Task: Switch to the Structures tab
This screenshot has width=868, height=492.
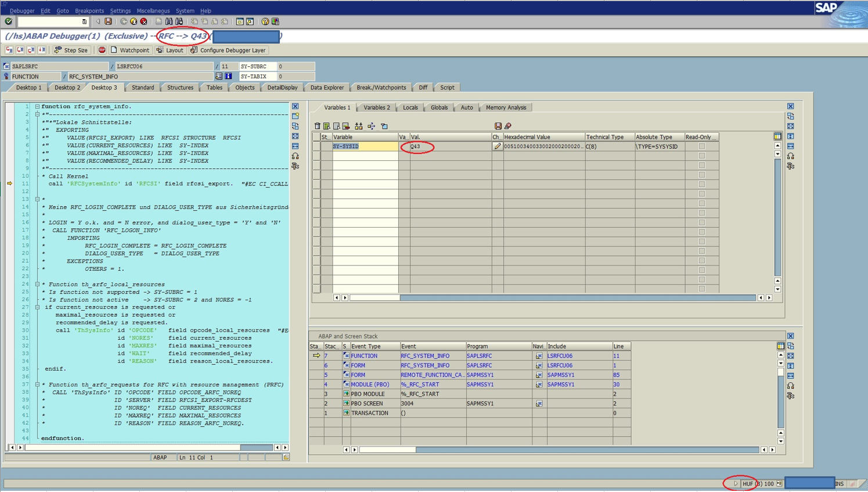Action: (x=180, y=88)
